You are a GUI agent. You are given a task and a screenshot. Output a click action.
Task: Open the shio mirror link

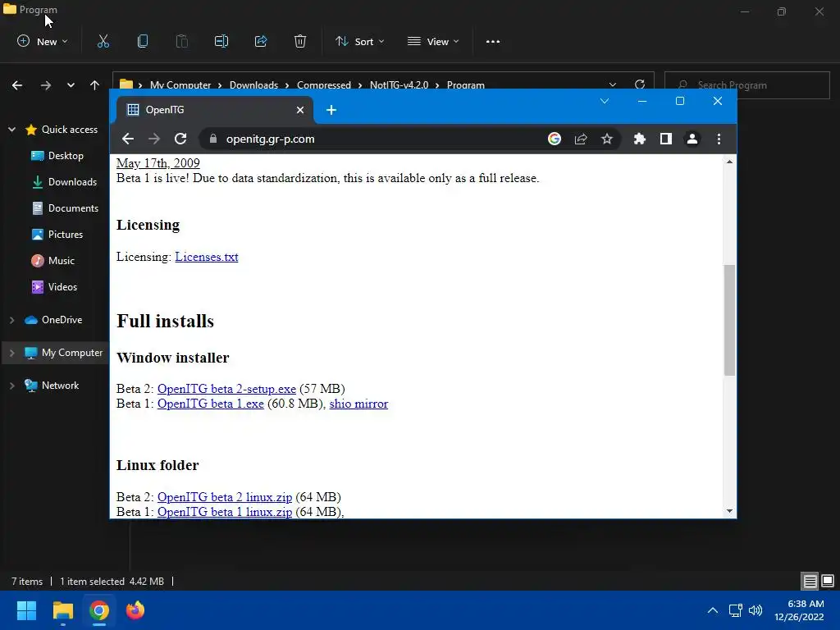tap(358, 404)
